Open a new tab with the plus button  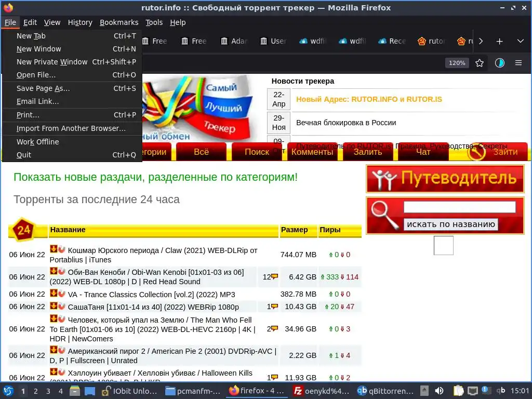coord(499,42)
